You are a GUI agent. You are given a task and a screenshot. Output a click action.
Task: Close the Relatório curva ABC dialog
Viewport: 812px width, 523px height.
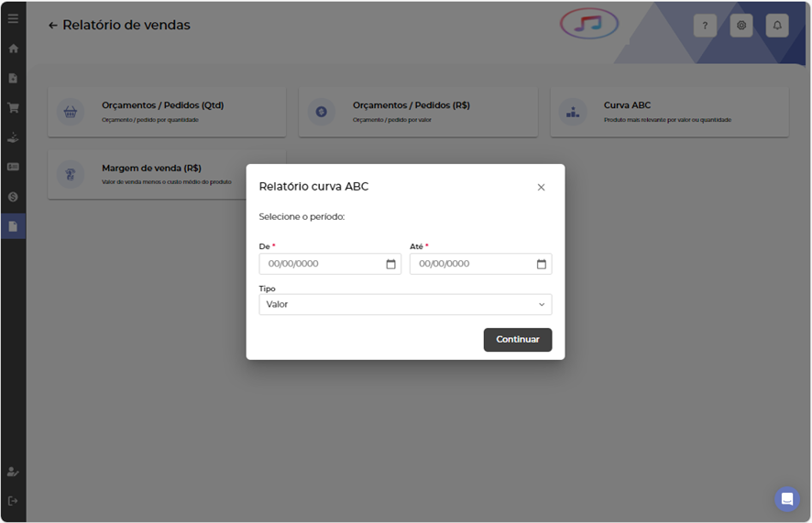tap(541, 187)
